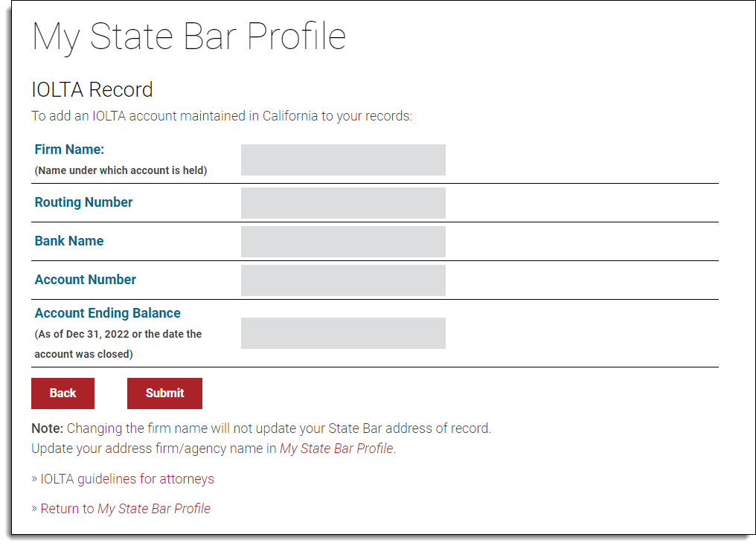The image size is (756, 546).
Task: Click the Firm Name input field
Action: [343, 159]
